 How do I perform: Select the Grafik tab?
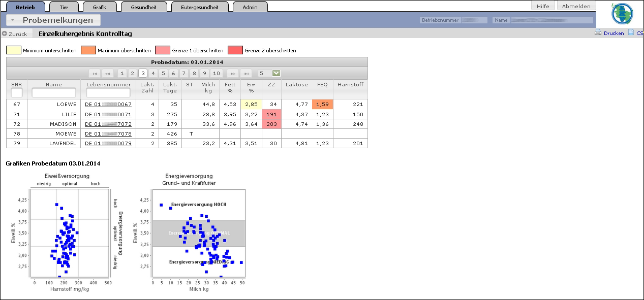coord(99,7)
